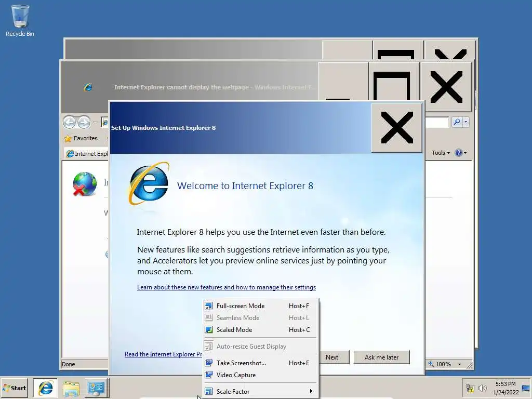
Task: Click the IE Back navigation button
Action: pos(69,122)
